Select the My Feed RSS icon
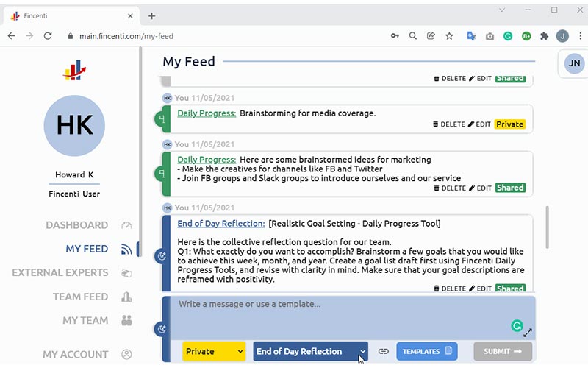The height and width of the screenshot is (368, 588). (126, 250)
